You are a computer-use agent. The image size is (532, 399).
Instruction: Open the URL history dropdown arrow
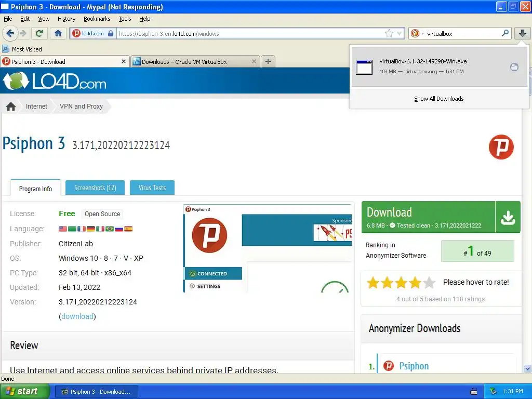tap(400, 33)
